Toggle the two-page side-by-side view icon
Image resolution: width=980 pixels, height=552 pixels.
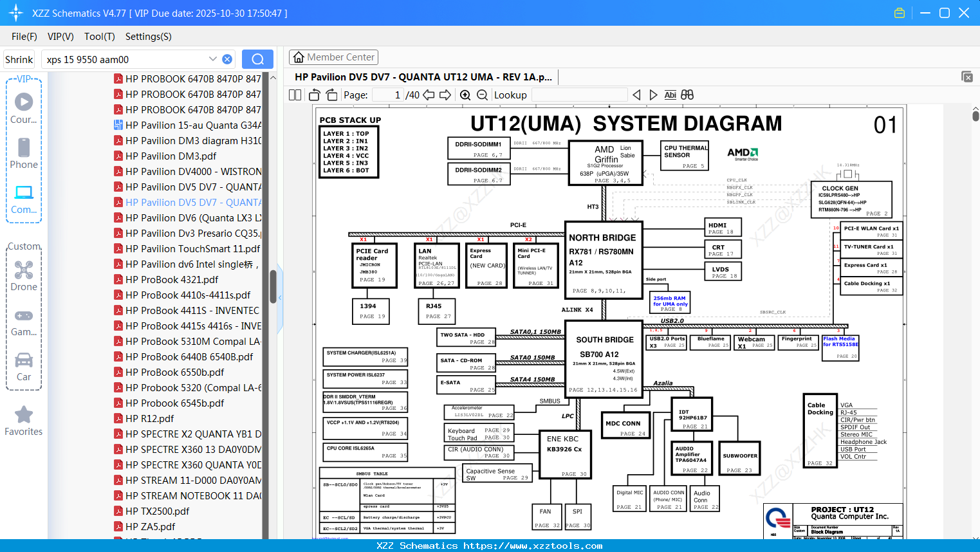click(295, 95)
